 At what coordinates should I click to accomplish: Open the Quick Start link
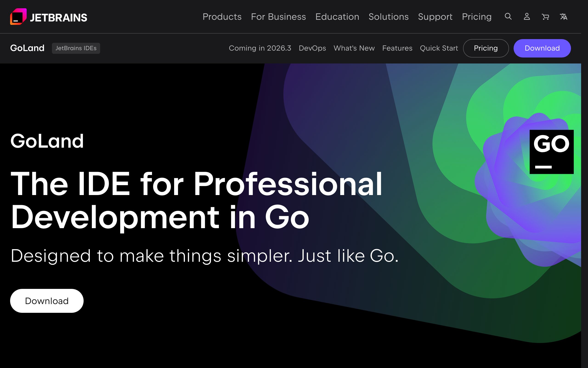tap(439, 48)
